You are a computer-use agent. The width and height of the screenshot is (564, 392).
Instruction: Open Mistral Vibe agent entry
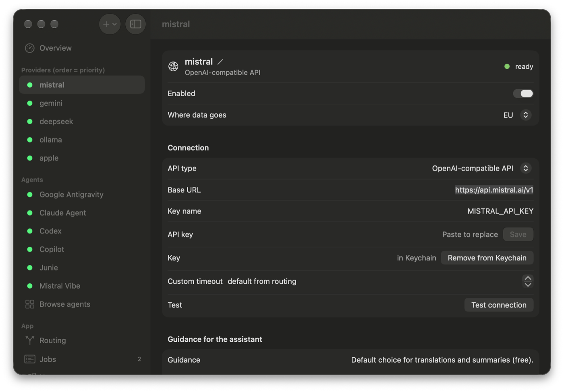pyautogui.click(x=82, y=286)
